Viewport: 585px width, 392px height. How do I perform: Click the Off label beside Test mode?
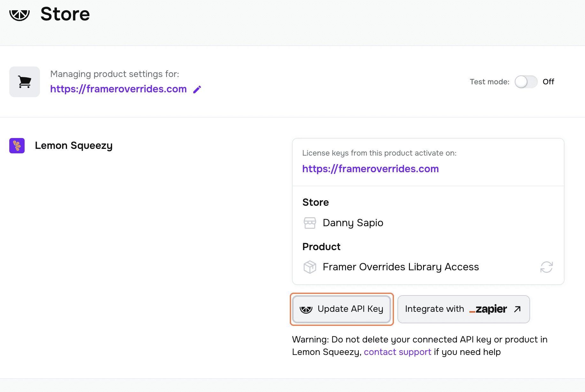click(x=548, y=82)
